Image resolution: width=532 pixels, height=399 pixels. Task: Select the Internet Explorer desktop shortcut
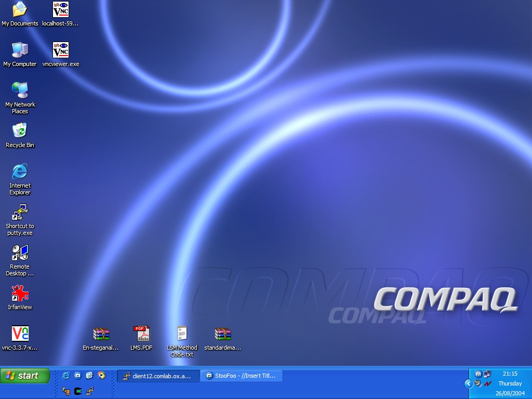pyautogui.click(x=20, y=171)
